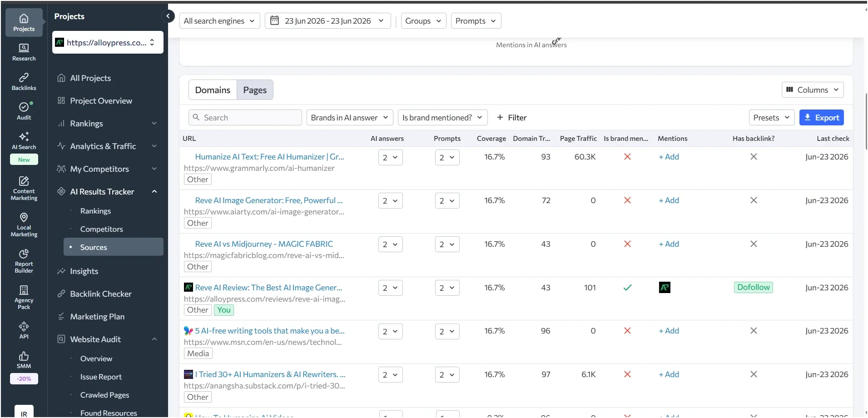Click + Add mention for Grammarly row
This screenshot has height=418, width=868.
tap(669, 157)
